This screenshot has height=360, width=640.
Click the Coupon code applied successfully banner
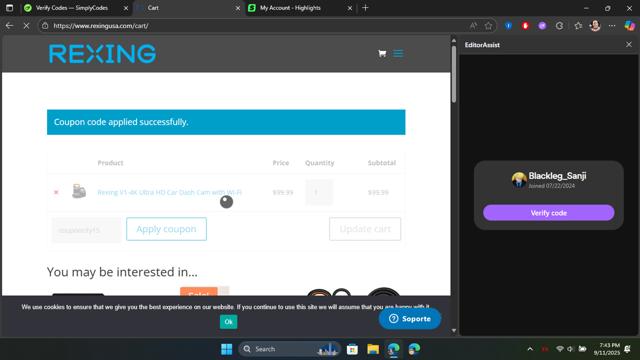[226, 122]
